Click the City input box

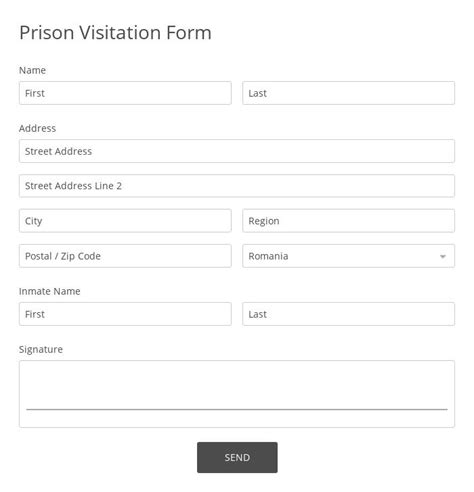125,221
